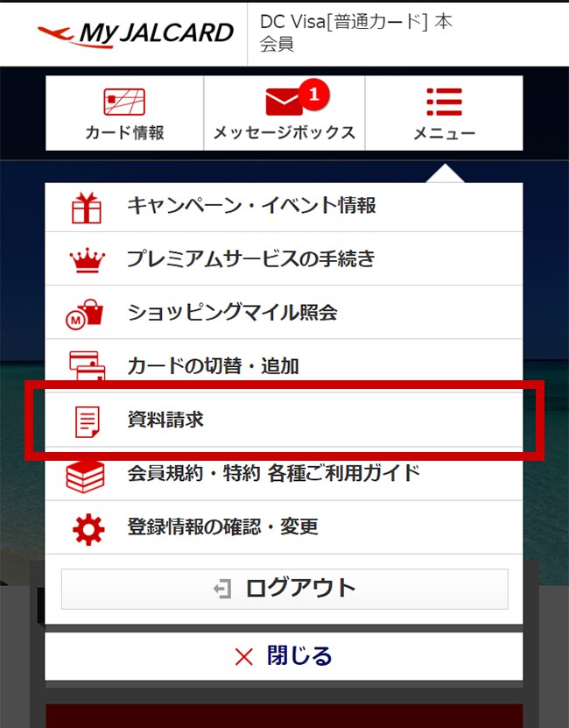Click the shopping bag mile icon
Viewport: 569px width, 728px height.
tap(84, 315)
